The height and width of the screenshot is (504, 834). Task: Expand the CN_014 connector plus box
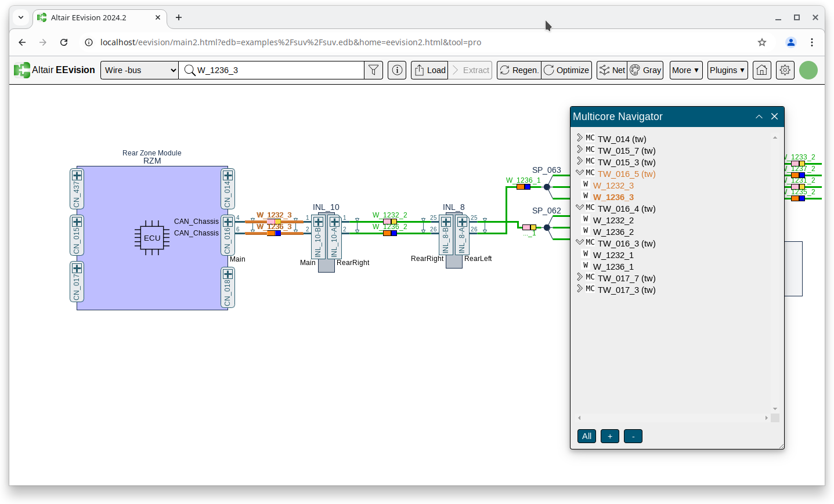coord(228,176)
